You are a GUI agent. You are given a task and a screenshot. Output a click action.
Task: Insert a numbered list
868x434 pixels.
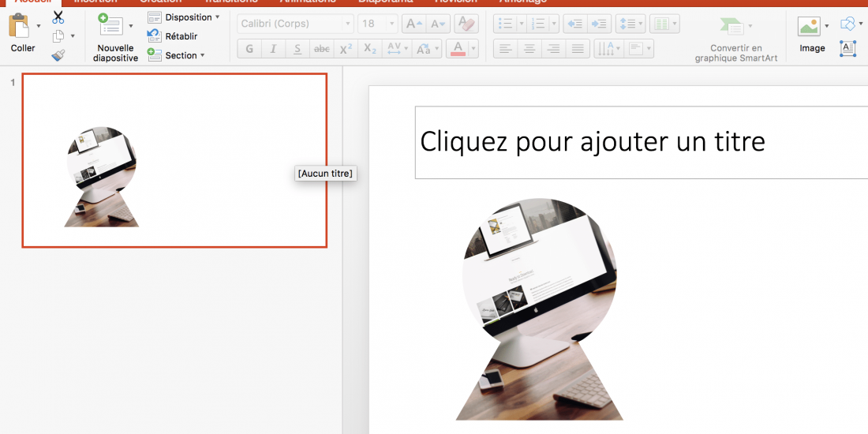tap(537, 24)
